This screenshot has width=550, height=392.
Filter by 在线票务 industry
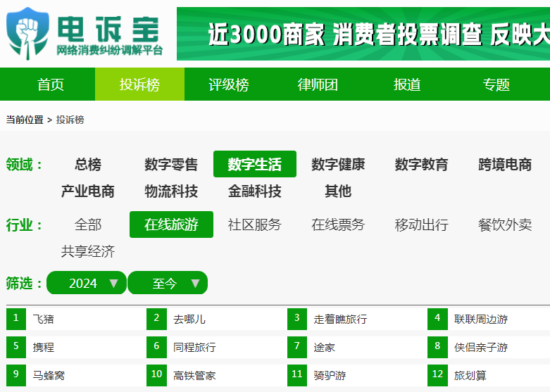[338, 225]
